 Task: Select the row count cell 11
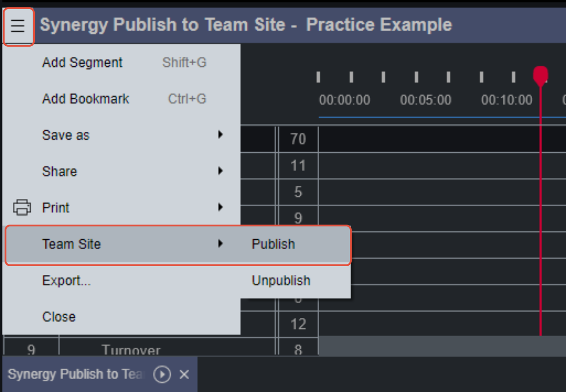coord(298,166)
